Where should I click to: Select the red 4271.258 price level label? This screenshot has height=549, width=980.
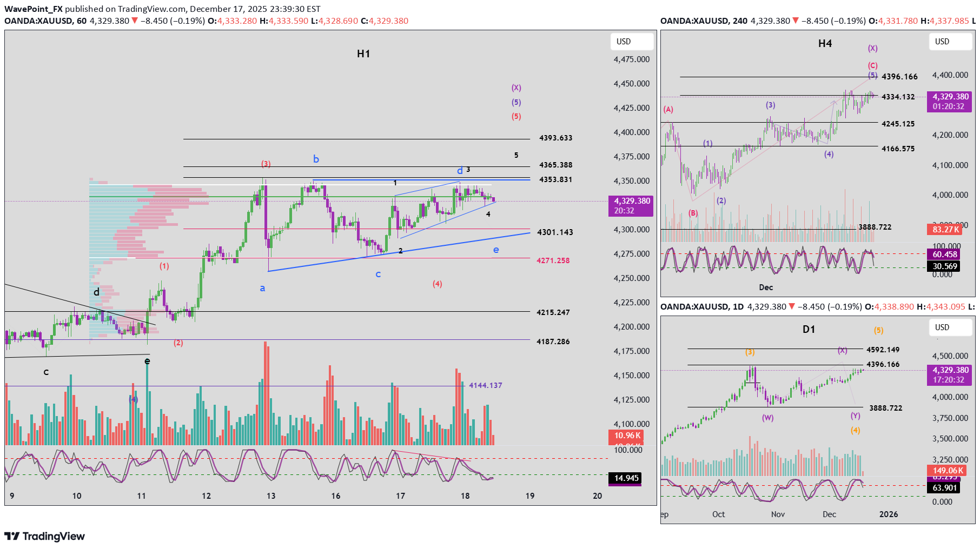tap(553, 260)
